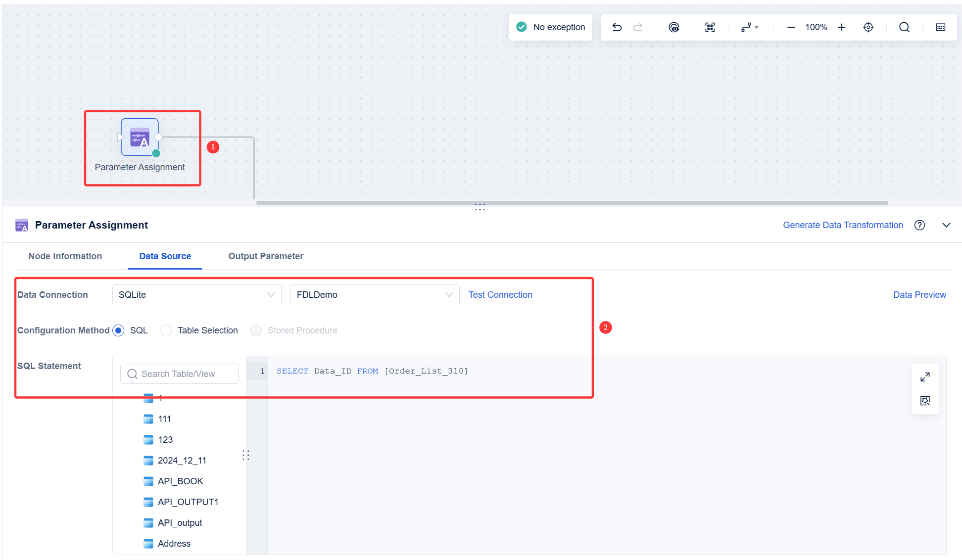Image resolution: width=962 pixels, height=560 pixels.
Task: Click the redo arrow icon
Action: 638,27
